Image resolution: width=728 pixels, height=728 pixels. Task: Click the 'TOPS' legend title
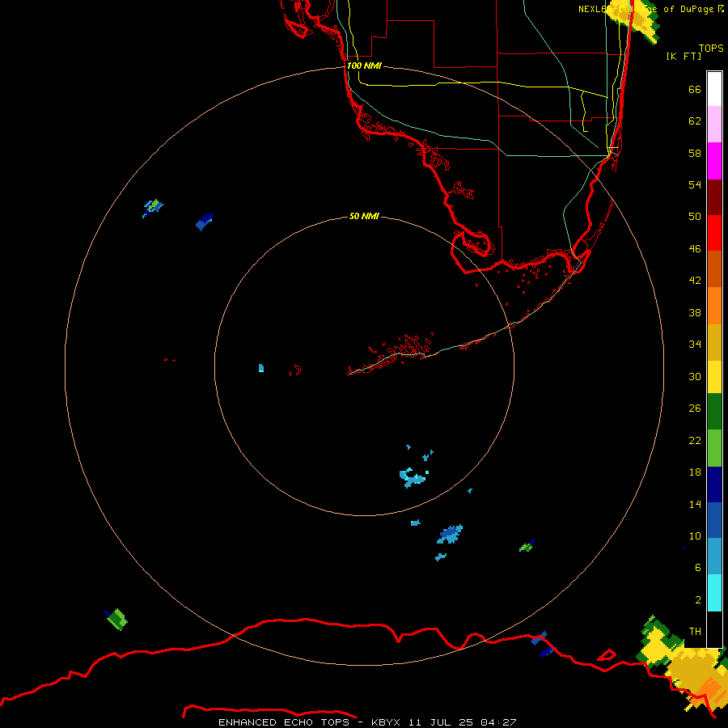click(x=711, y=49)
